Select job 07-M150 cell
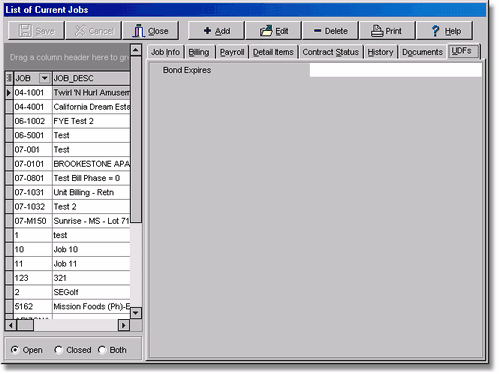This screenshot has width=499, height=374. (33, 221)
